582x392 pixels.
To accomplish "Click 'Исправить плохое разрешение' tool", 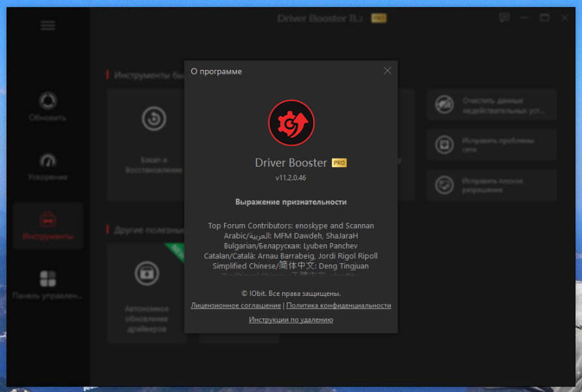I will coord(491,186).
